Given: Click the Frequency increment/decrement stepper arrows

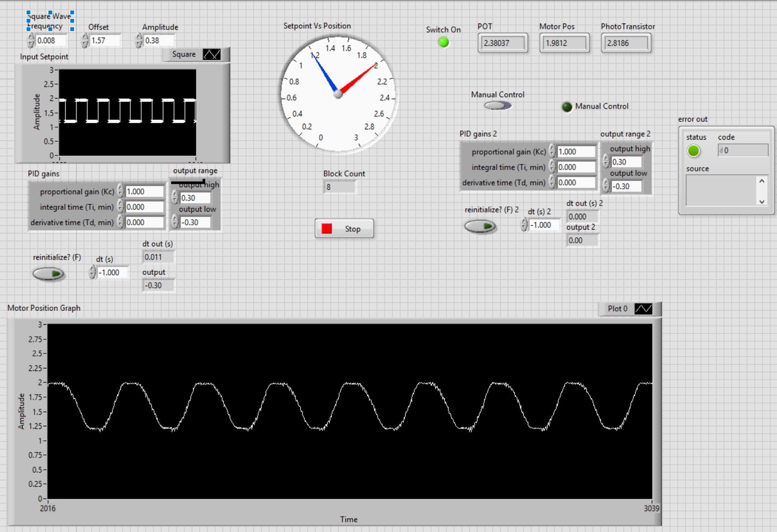Looking at the screenshot, I should [x=31, y=41].
